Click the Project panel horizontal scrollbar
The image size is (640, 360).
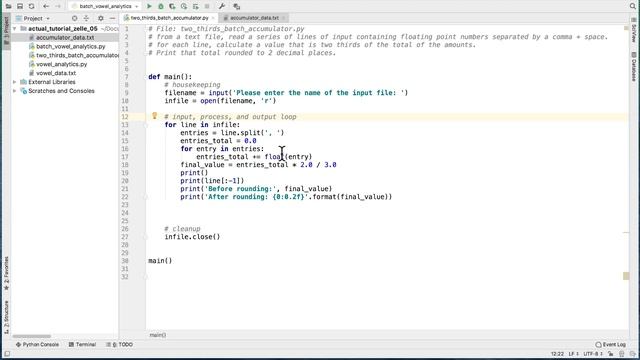[x=32, y=336]
